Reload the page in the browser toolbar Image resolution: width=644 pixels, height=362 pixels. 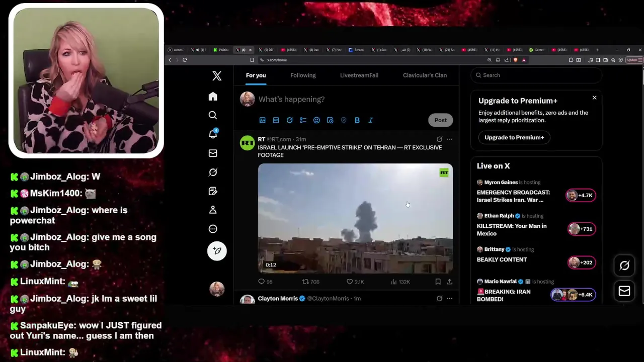[185, 60]
